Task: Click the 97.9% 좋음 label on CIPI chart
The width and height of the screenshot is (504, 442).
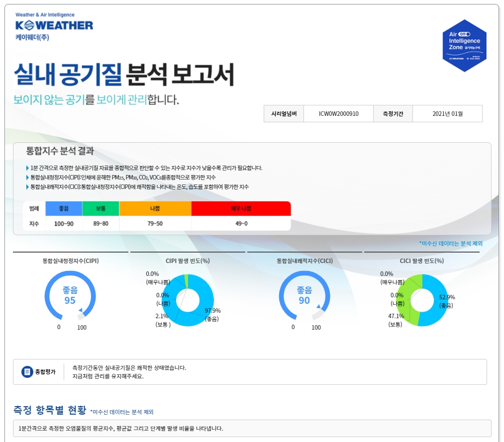Action: [212, 315]
